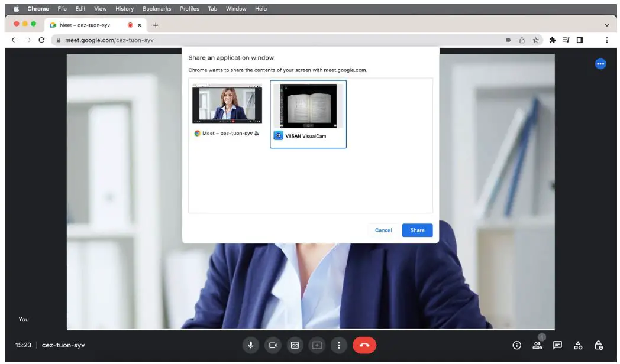Show the participants panel

point(537,345)
